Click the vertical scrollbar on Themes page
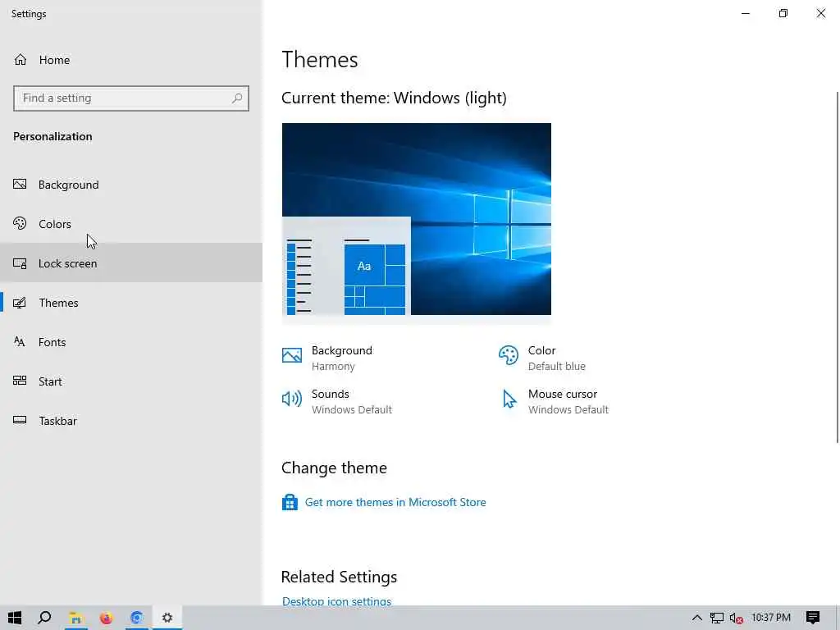This screenshot has height=630, width=840. coord(838,267)
